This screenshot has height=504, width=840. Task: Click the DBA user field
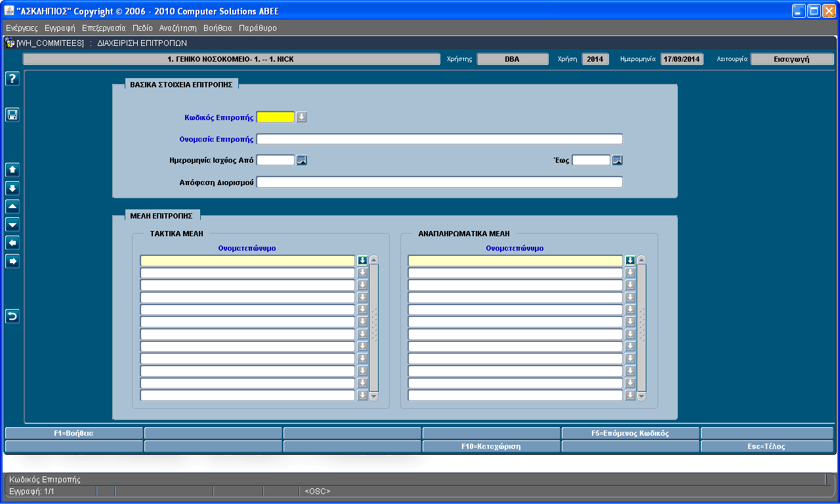(513, 59)
